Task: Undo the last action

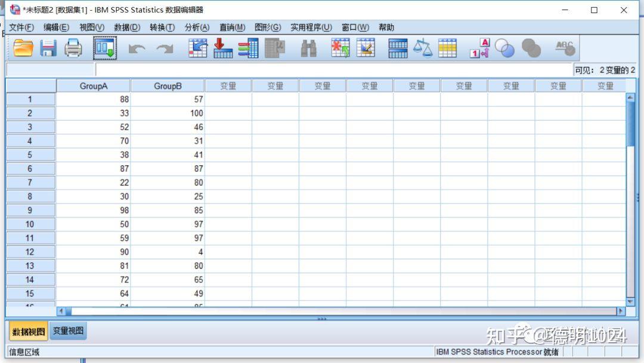Action: click(x=136, y=48)
